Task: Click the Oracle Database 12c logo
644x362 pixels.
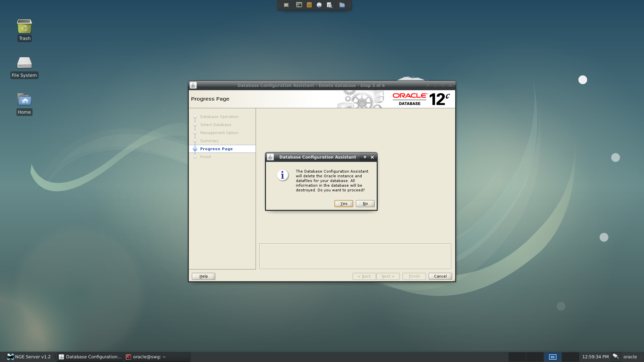Action: pos(421,99)
